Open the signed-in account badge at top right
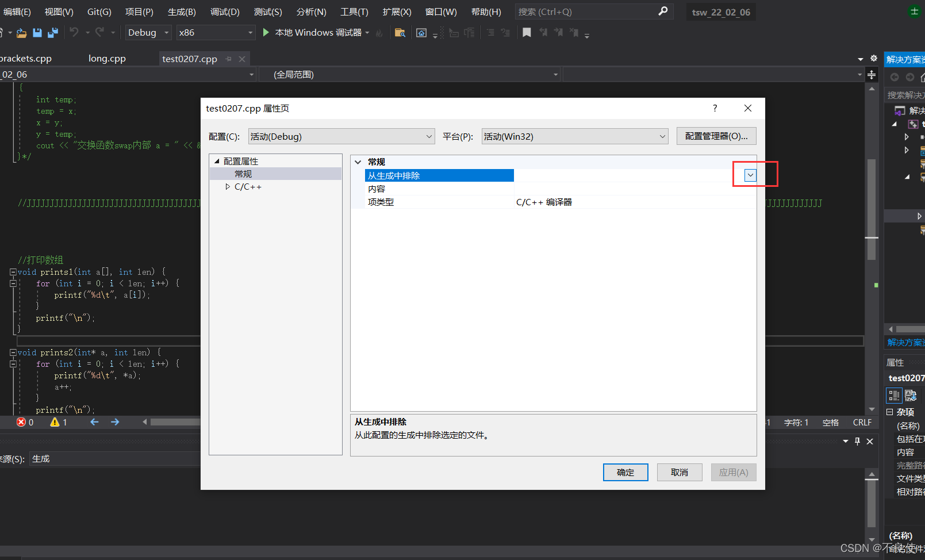 pos(914,11)
